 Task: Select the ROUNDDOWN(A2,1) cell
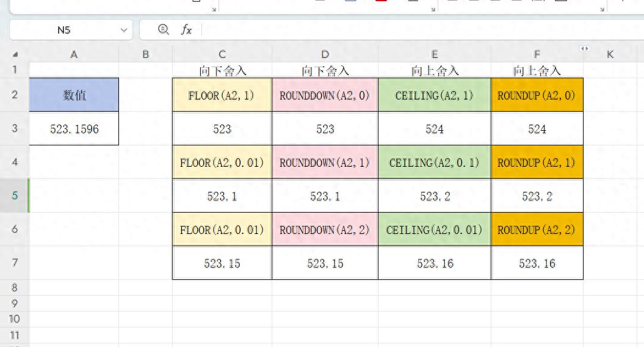coord(325,162)
